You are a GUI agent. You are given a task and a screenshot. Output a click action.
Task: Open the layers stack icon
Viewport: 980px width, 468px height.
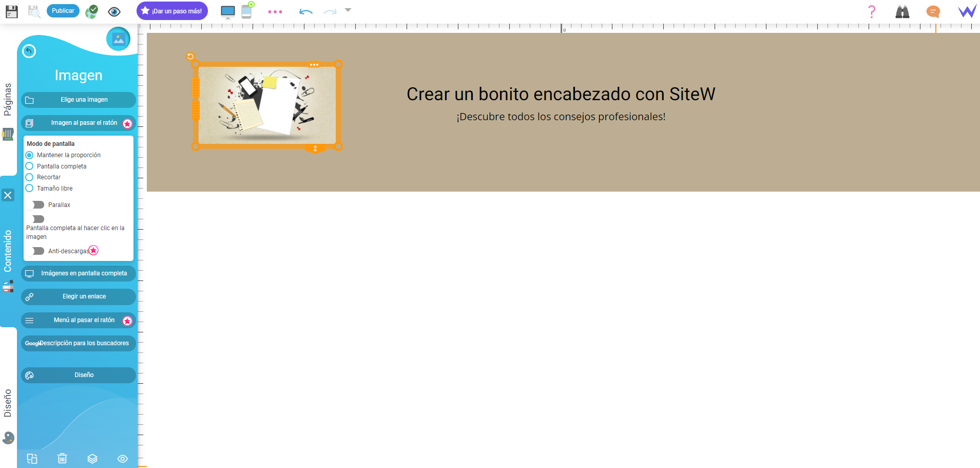pos(92,458)
